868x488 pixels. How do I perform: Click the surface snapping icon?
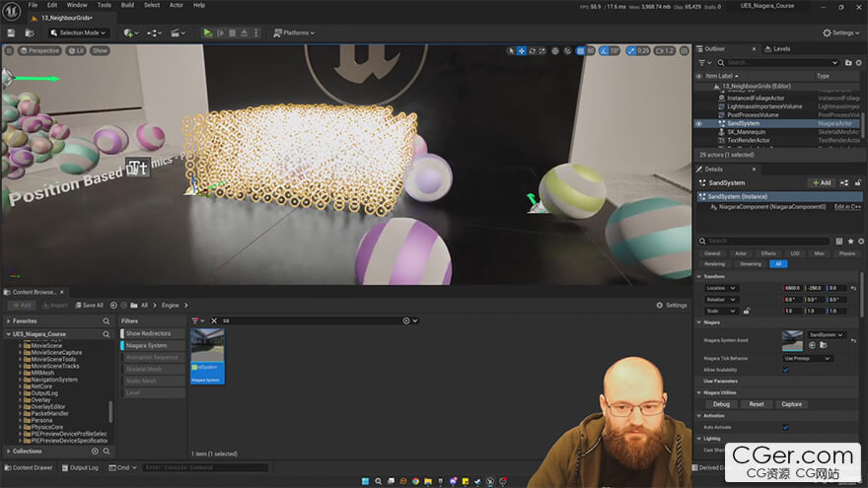[x=567, y=51]
